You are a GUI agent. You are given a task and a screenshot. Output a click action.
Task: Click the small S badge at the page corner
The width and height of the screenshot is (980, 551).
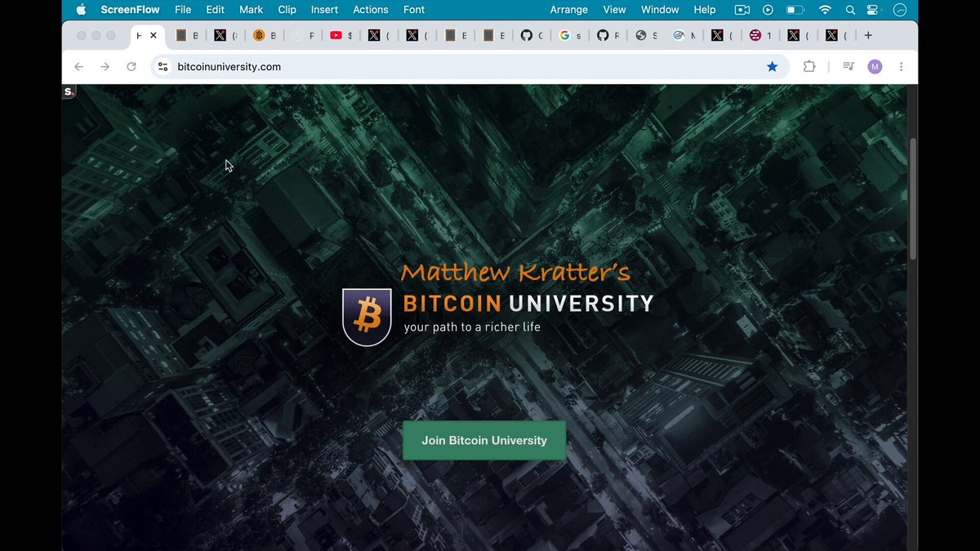pyautogui.click(x=69, y=92)
